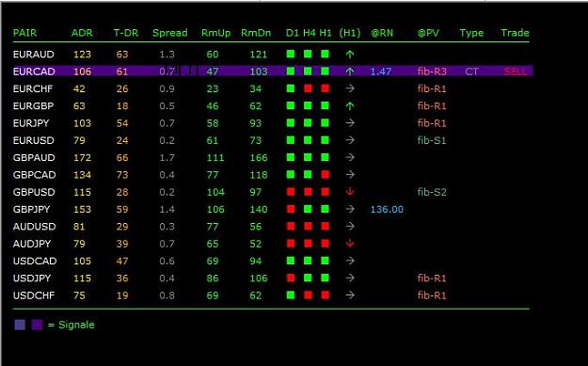
Task: Click the GBPAUD D1 green square
Action: pyautogui.click(x=291, y=157)
